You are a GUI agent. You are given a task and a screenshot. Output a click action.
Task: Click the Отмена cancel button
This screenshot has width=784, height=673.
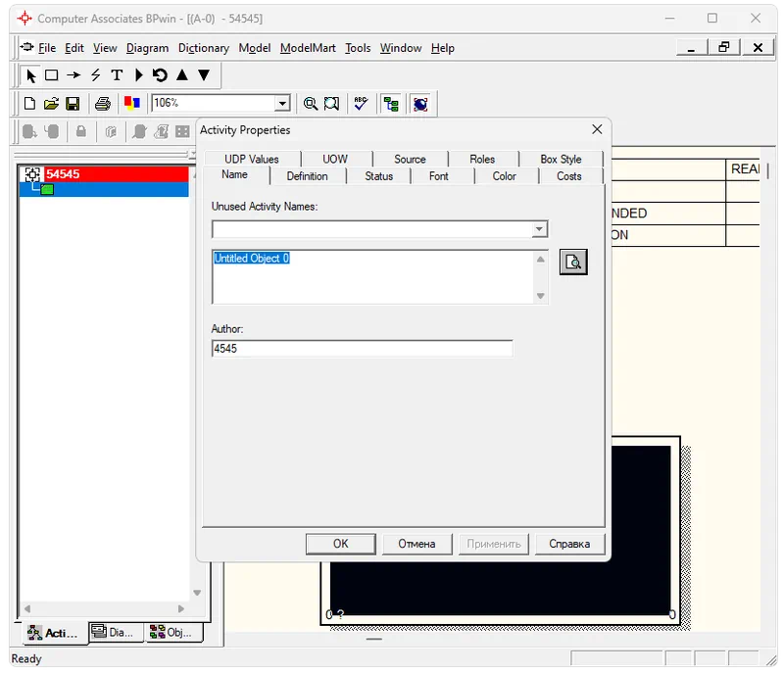point(416,544)
